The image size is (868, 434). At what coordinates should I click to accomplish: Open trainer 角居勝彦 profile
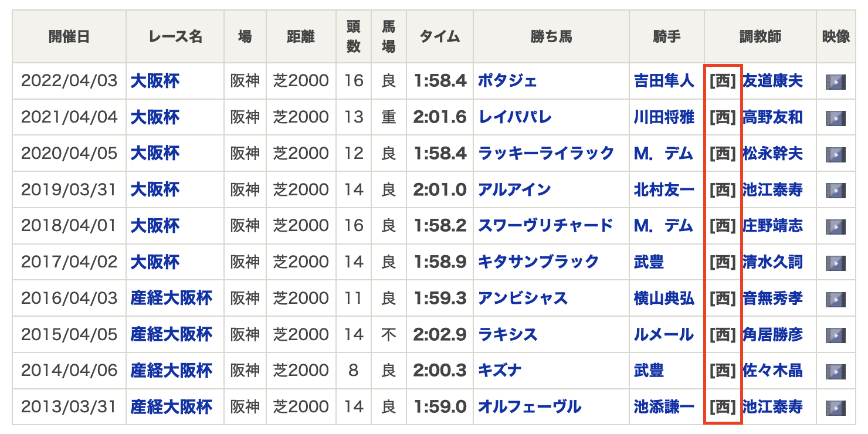[772, 334]
